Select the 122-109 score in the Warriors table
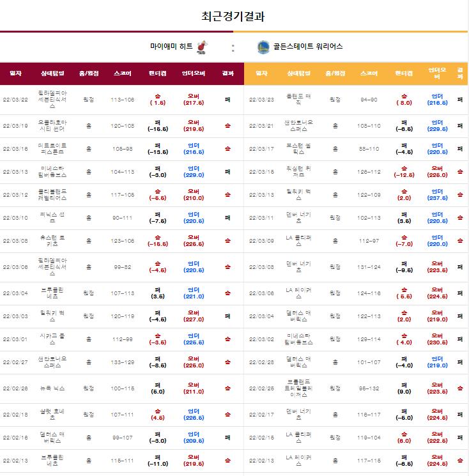This screenshot has height=476, width=469. coord(369,195)
